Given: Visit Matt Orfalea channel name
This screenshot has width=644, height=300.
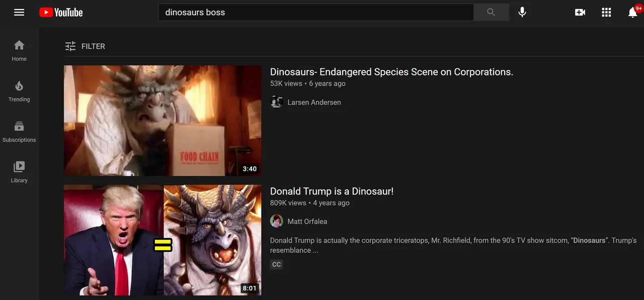Looking at the screenshot, I should click(x=307, y=222).
